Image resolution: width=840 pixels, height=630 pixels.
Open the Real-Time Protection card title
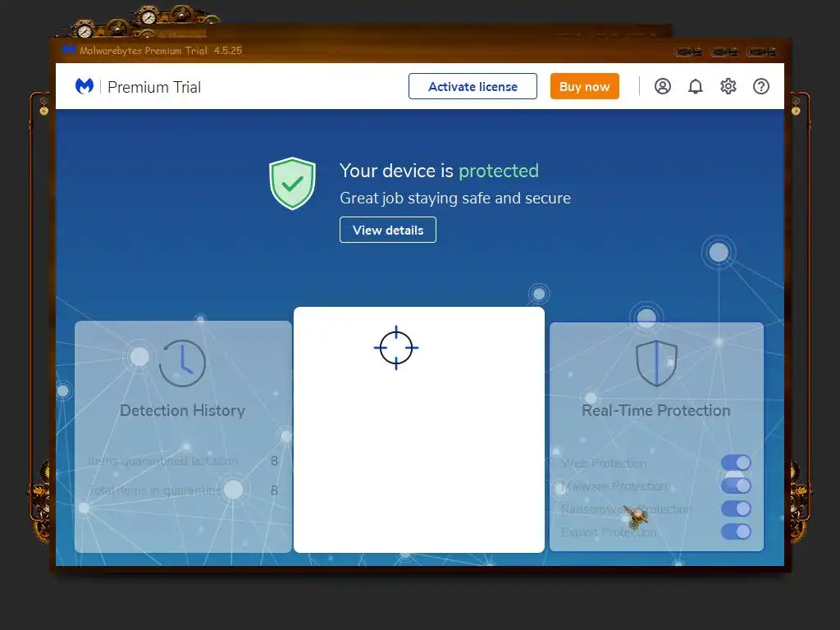pos(656,410)
